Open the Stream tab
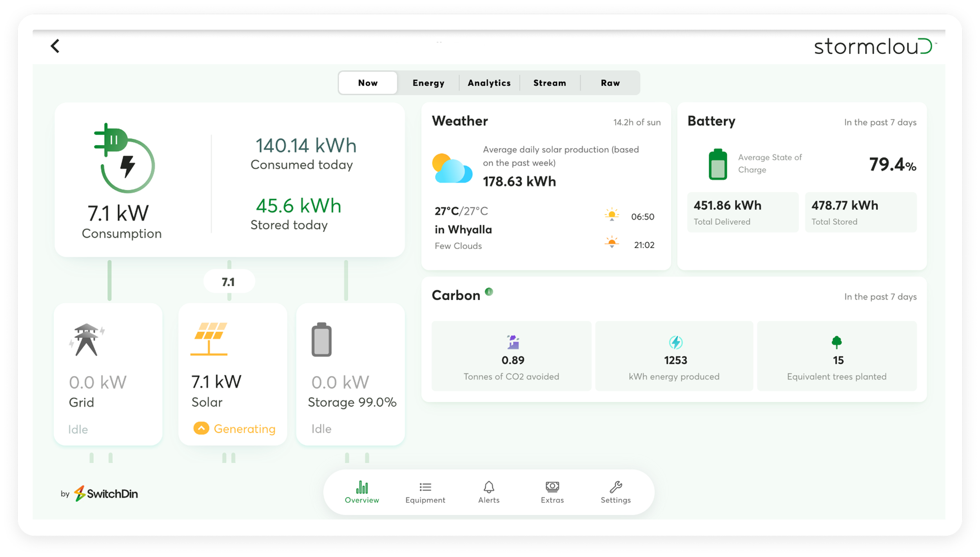Image resolution: width=980 pixels, height=557 pixels. [549, 83]
